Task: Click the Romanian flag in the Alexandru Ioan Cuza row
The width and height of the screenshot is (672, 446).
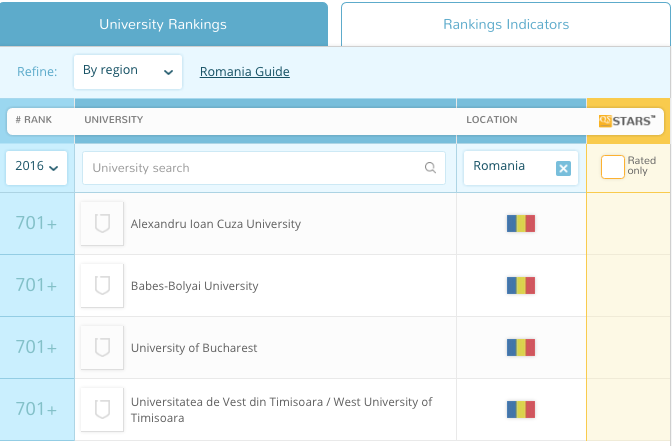Action: (521, 224)
